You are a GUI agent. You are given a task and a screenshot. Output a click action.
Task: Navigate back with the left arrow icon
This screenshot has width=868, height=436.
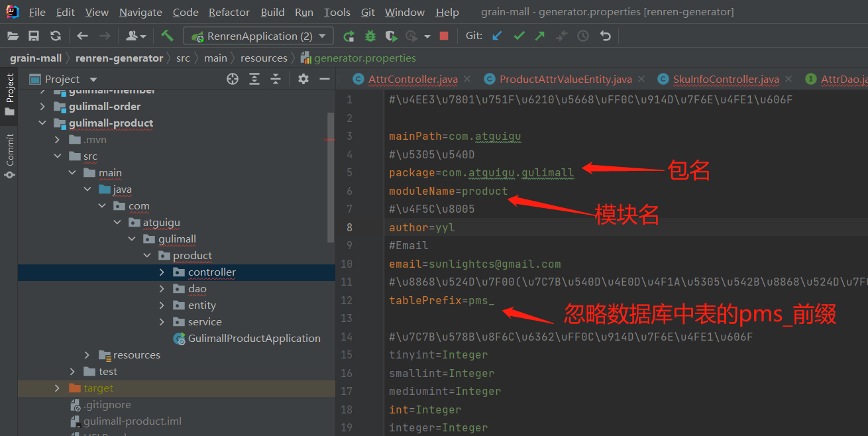coord(82,36)
